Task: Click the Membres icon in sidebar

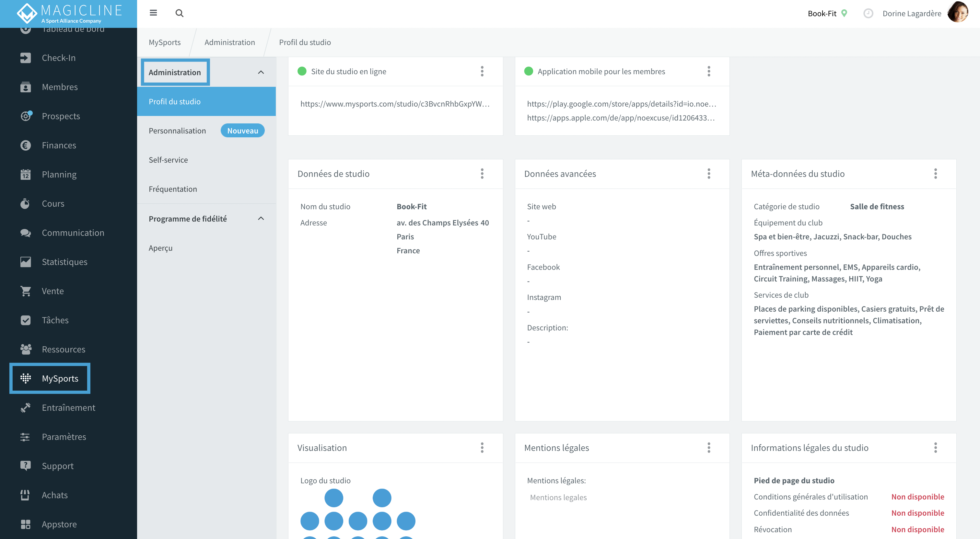Action: pos(26,87)
